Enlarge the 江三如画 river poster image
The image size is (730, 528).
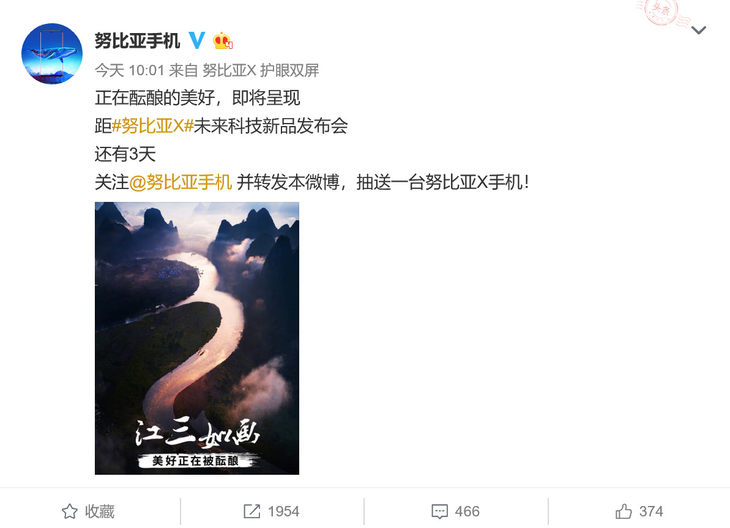197,338
